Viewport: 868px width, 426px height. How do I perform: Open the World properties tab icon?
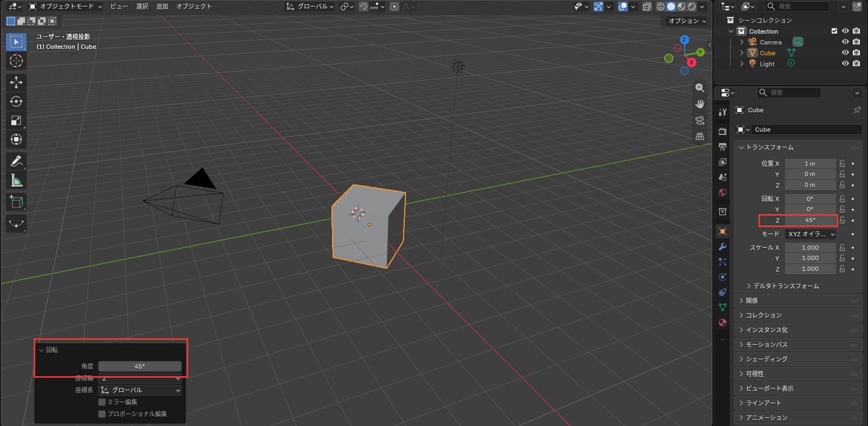[723, 192]
